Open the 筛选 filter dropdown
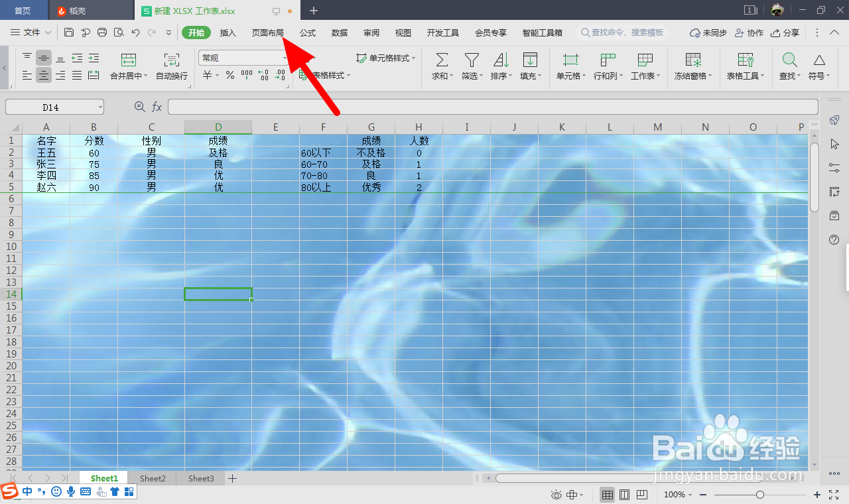 coord(472,76)
